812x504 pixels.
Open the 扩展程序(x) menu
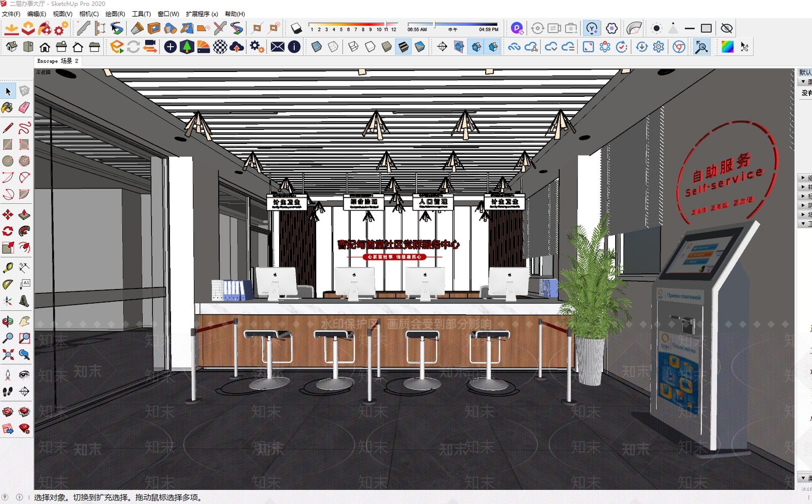pyautogui.click(x=202, y=14)
